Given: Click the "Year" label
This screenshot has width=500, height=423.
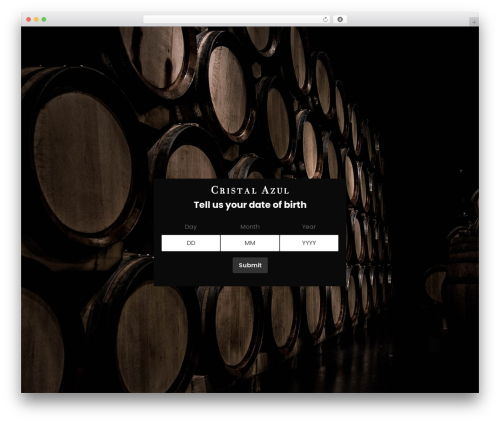Looking at the screenshot, I should click(309, 227).
